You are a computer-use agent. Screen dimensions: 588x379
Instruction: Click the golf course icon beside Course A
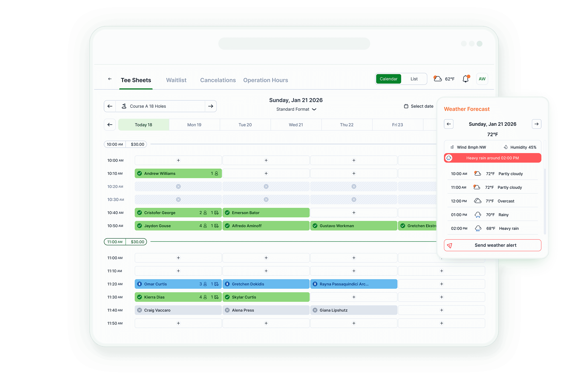124,106
